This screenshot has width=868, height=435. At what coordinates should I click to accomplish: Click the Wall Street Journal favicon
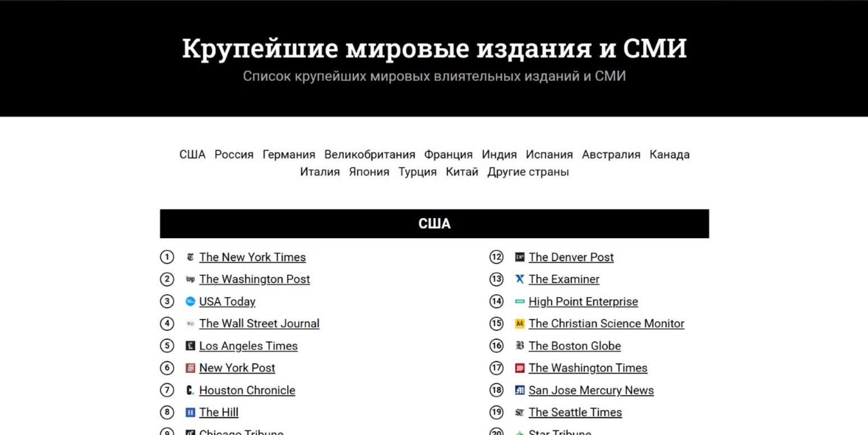pos(190,323)
